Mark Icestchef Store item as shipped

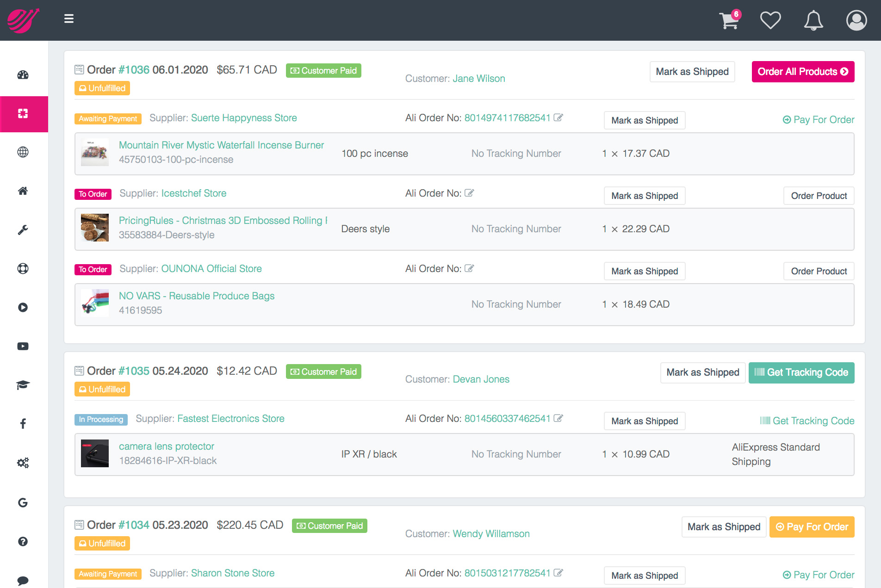tap(645, 196)
